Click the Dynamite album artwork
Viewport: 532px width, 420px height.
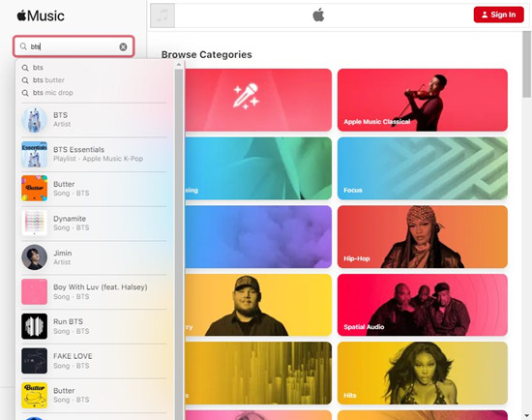(x=34, y=224)
